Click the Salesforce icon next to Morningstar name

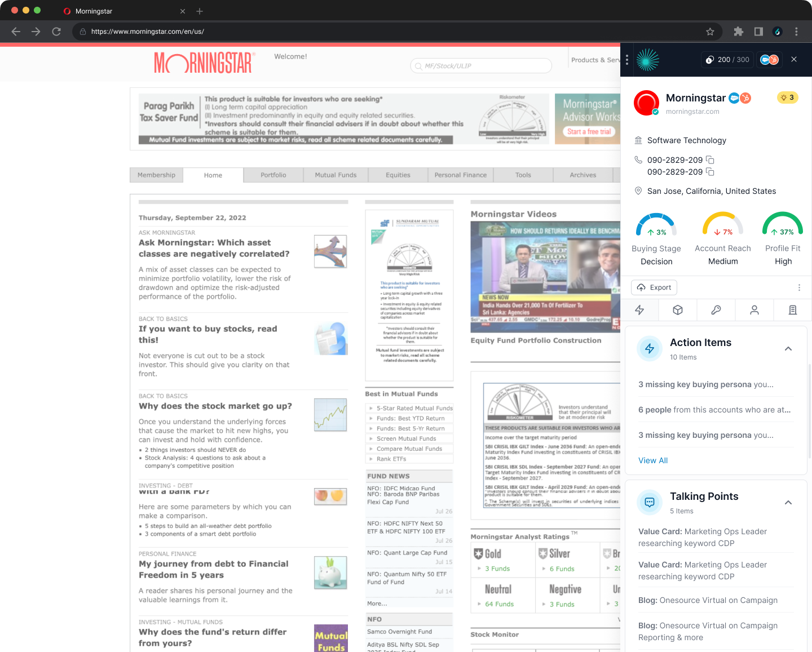tap(734, 98)
